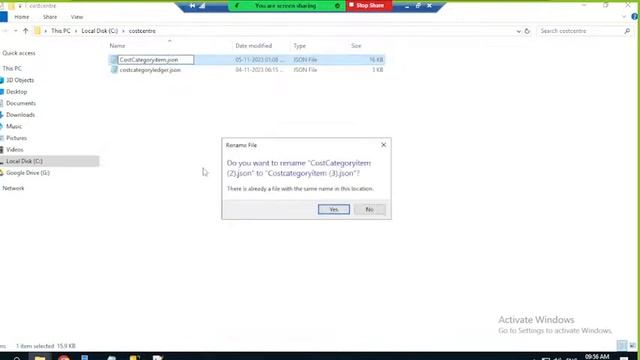Viewport: 640px width, 360px height.
Task: Switch to details view in the status bar
Action: coord(622,346)
